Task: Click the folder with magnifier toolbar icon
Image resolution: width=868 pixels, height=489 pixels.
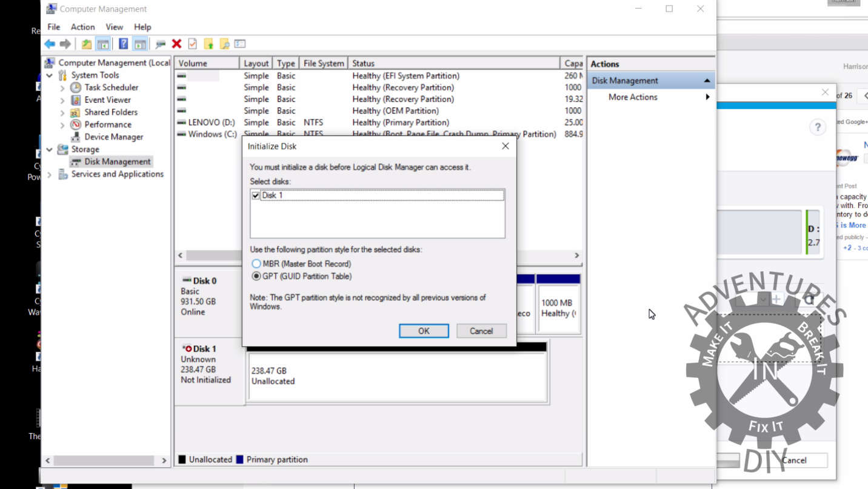Action: 224,44
